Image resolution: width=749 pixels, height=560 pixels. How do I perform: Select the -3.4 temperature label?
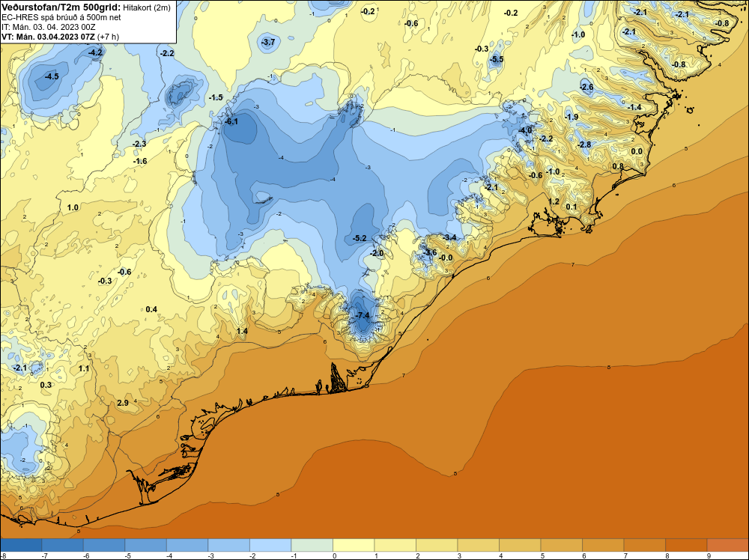(449, 237)
